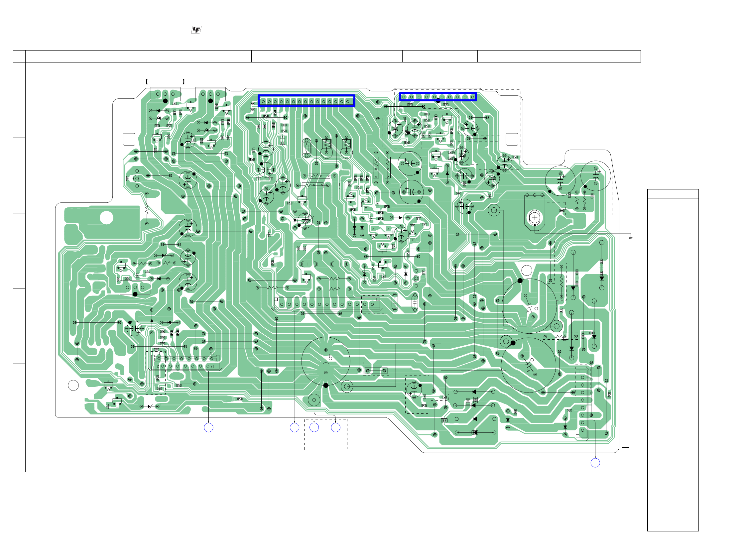Click the blue circle just left of dashed boxes
The height and width of the screenshot is (560, 745).
point(295,428)
